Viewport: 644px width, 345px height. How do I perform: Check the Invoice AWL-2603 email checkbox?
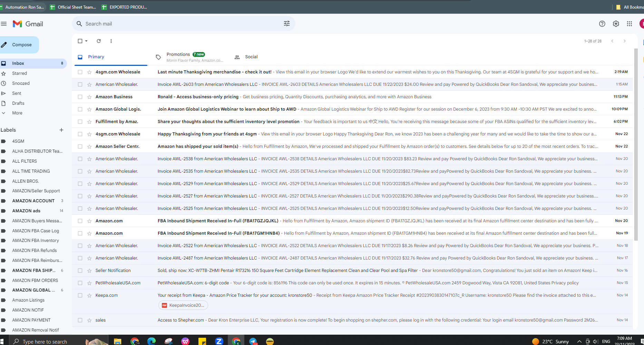[x=80, y=84]
